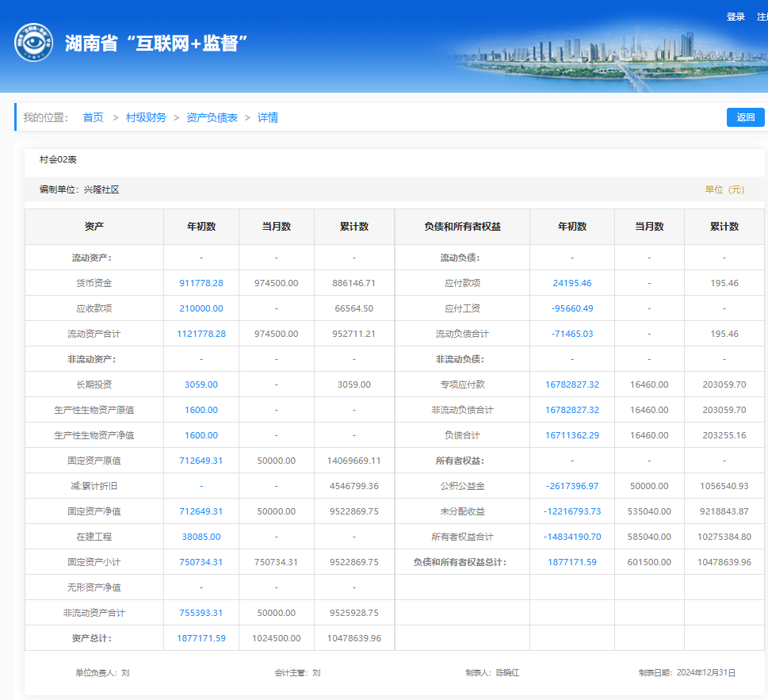Click 未分配收益 当月数 535040.00

(649, 511)
